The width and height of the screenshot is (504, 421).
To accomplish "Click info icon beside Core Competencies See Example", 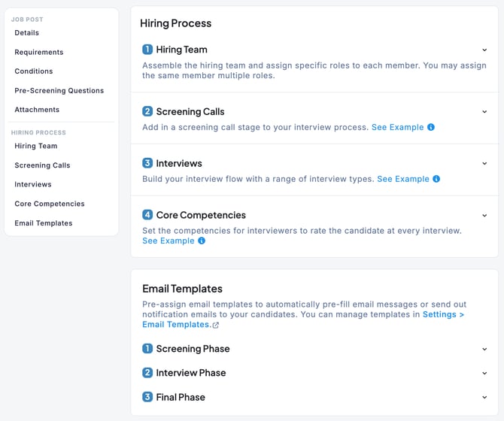I will pyautogui.click(x=201, y=241).
